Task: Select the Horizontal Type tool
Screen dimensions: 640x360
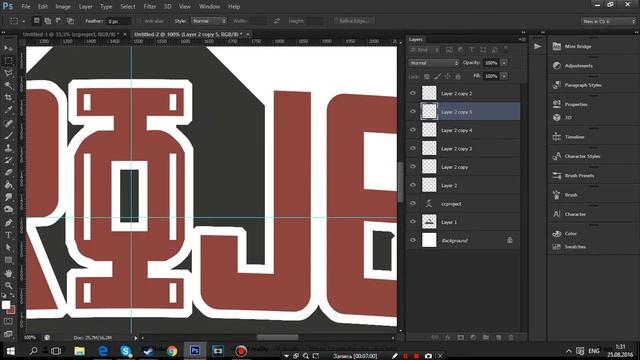Action: (8, 235)
